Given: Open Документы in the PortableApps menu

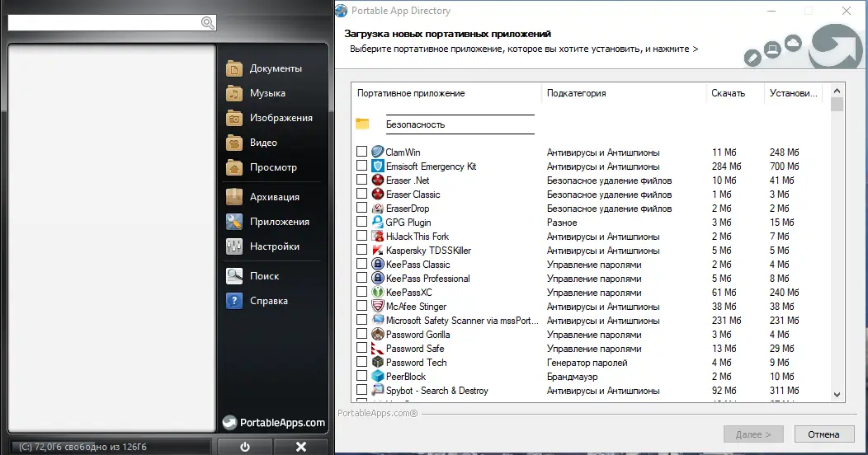Looking at the screenshot, I should 271,68.
